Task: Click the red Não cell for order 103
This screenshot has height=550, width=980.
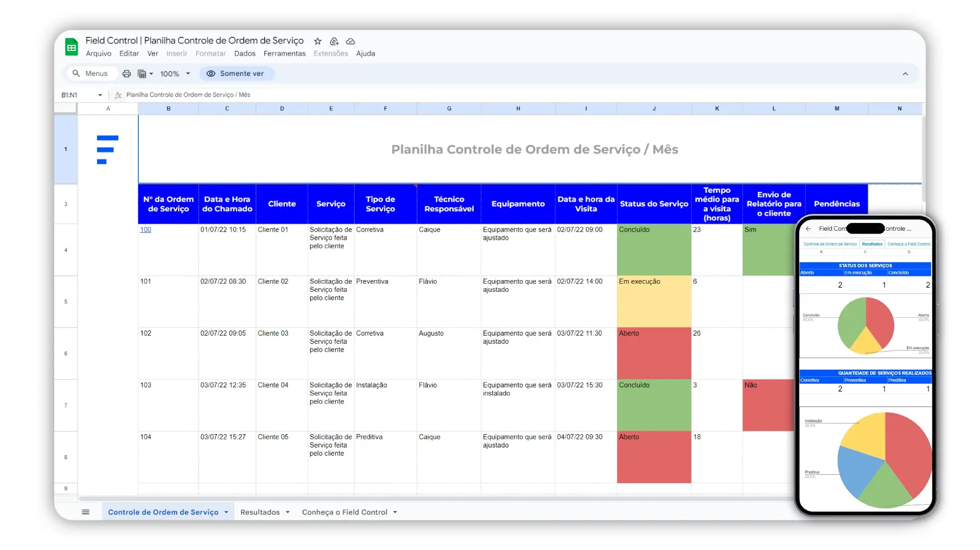Action: click(x=768, y=405)
